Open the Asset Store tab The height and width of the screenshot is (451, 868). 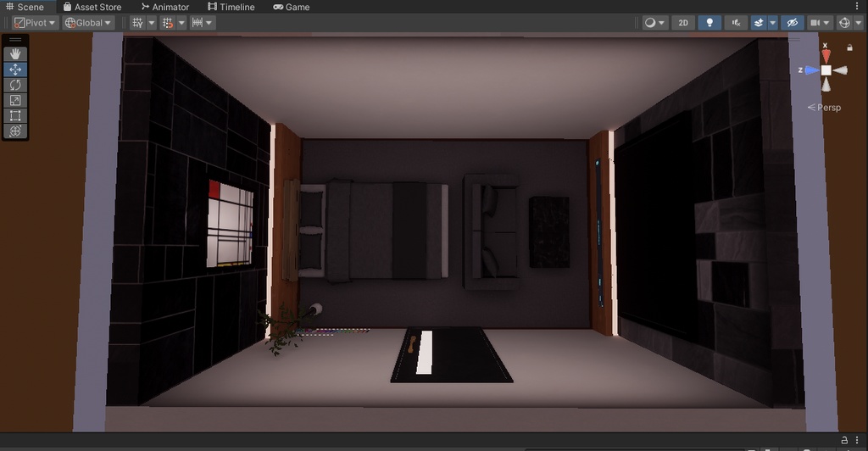click(92, 7)
